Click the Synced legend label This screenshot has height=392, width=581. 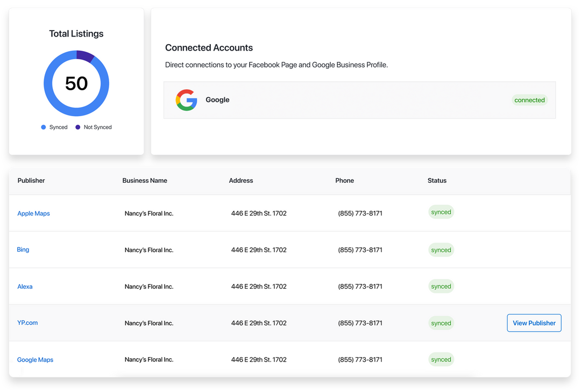pyautogui.click(x=59, y=127)
